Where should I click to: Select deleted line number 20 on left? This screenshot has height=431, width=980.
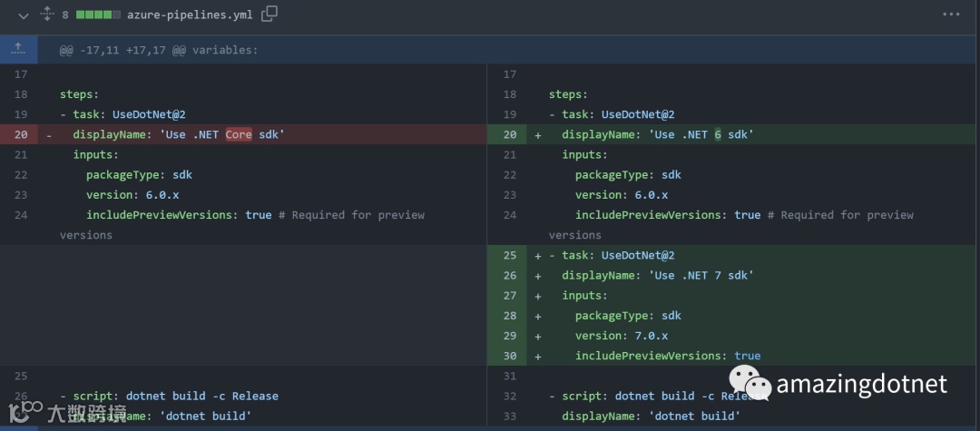[21, 134]
